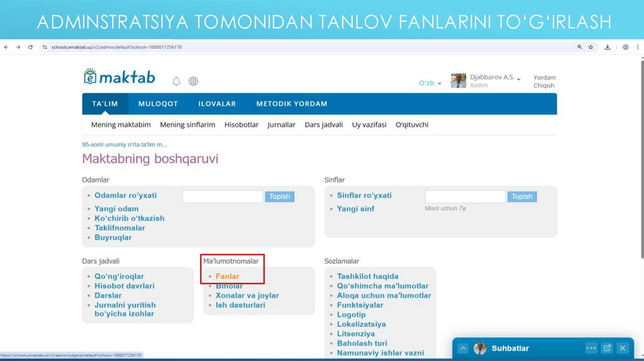Click Yordam help link

click(544, 77)
